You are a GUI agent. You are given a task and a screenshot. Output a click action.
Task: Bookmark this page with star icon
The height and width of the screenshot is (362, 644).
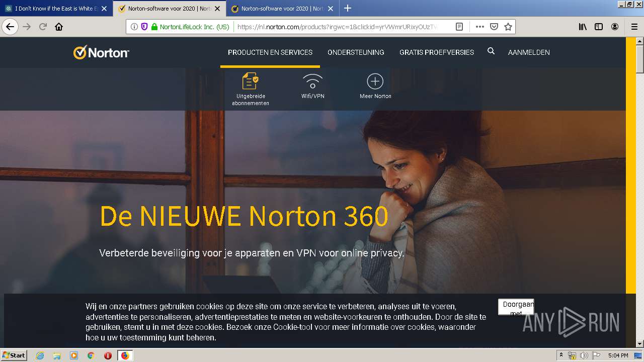[x=508, y=27]
